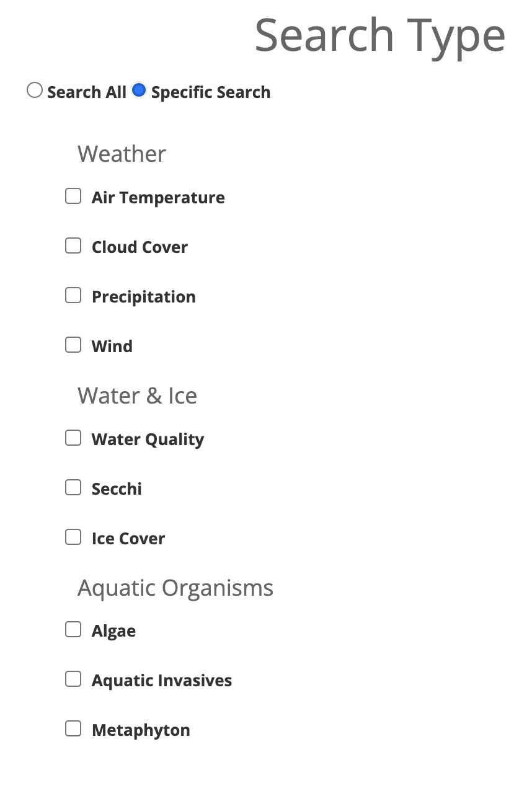Enable the Metaphyton checkbox
The image size is (532, 791).
pos(73,729)
